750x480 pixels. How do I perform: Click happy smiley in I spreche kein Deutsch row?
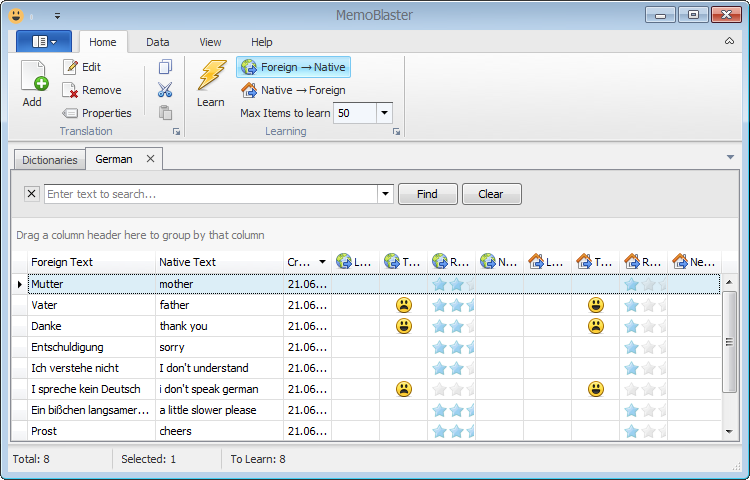[x=596, y=389]
